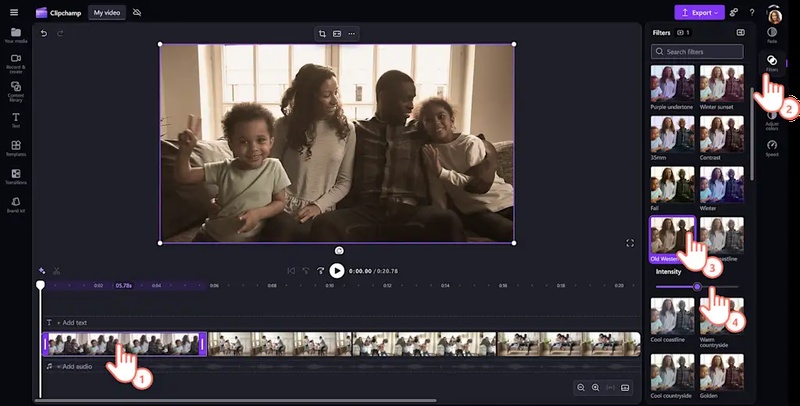Open more options ellipsis above preview
Image resolution: width=800 pixels, height=406 pixels.
351,33
